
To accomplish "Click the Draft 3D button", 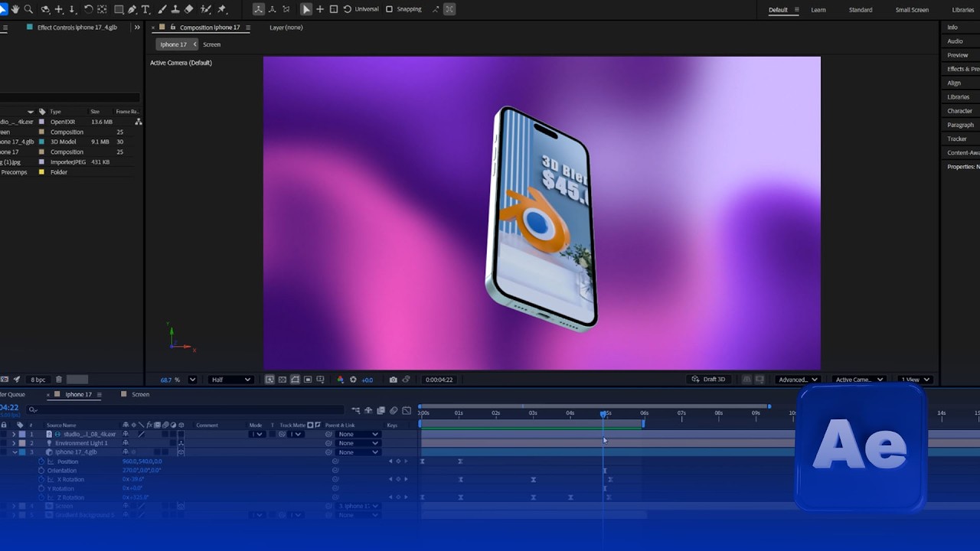I will 708,380.
